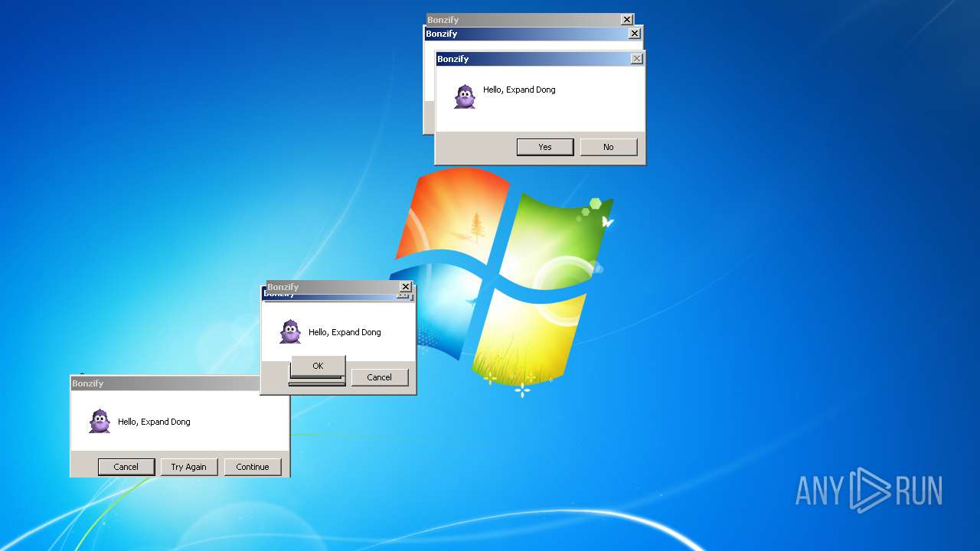
Task: Close the gray-titled Bonzify window above the OK dialog
Action: click(x=406, y=287)
